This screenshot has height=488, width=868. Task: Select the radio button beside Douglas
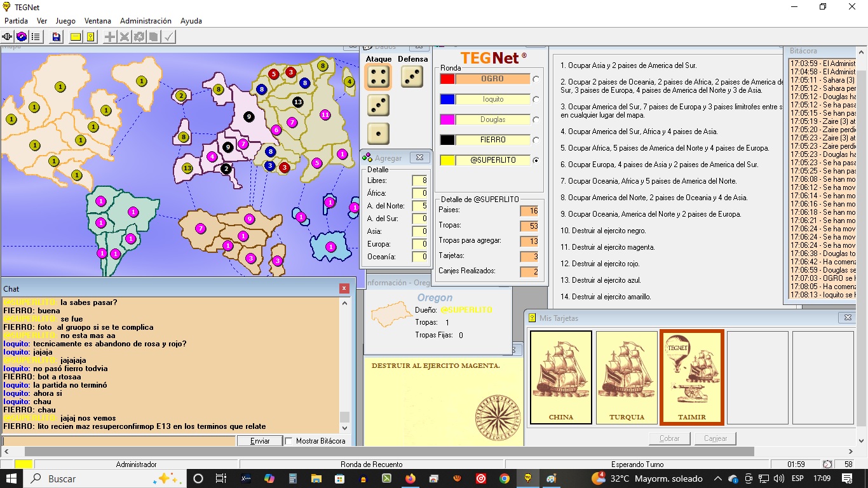536,119
